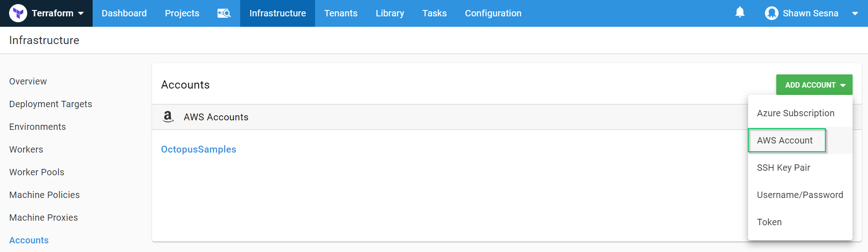Open the project search icon in navbar
The height and width of the screenshot is (252, 868).
tap(224, 13)
